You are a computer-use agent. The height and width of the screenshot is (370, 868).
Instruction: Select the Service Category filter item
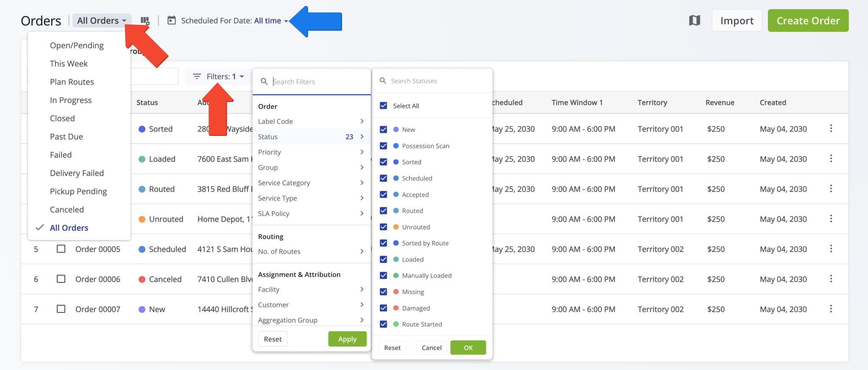pyautogui.click(x=311, y=183)
